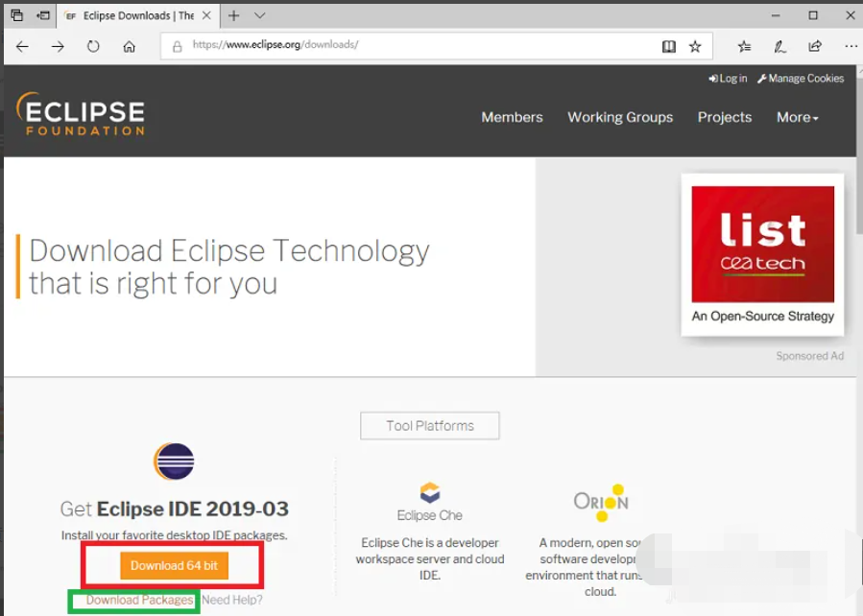The height and width of the screenshot is (616, 863).
Task: Open reading view book icon
Action: (669, 46)
